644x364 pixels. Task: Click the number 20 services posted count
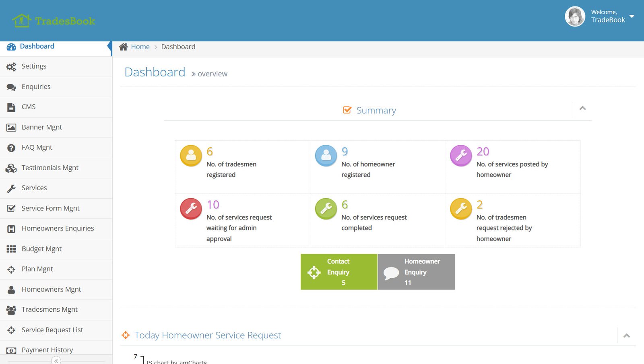point(483,152)
